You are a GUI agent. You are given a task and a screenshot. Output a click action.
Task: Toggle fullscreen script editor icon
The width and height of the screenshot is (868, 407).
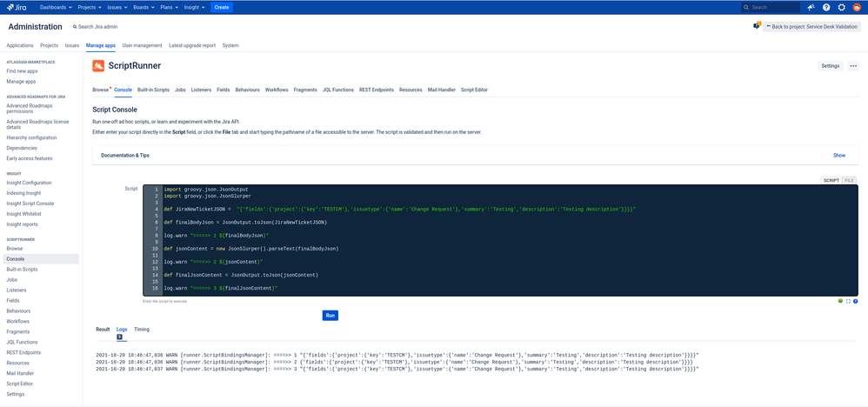[x=848, y=301]
